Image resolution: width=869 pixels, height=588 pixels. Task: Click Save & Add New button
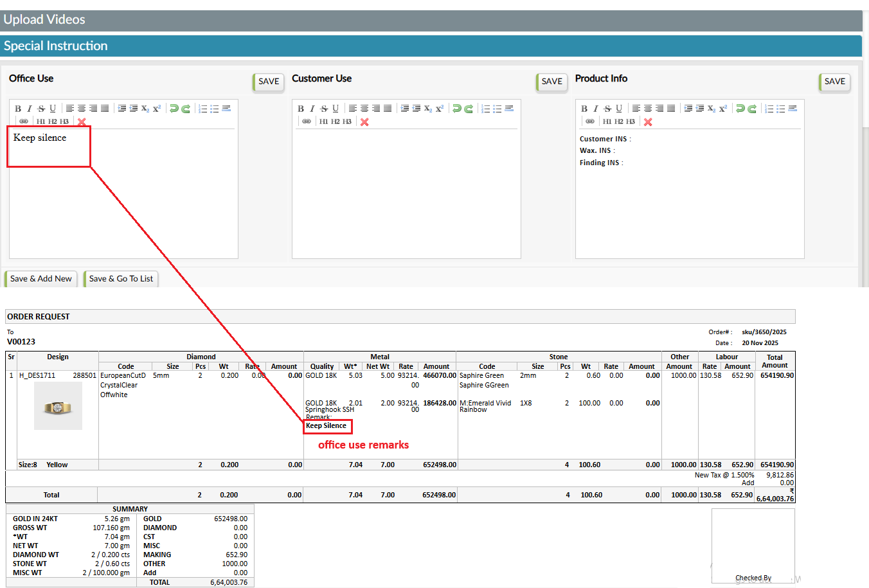[x=41, y=279]
